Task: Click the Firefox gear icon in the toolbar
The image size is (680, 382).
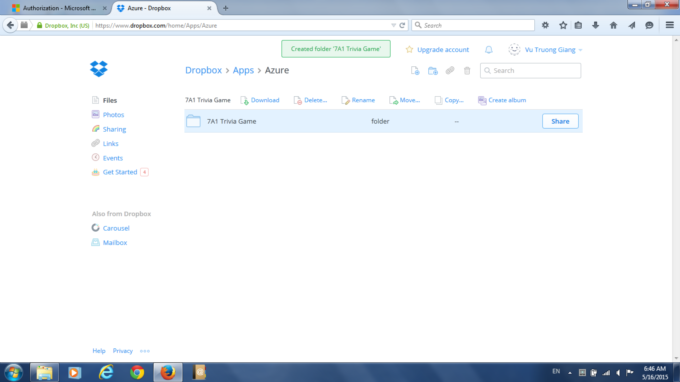Action: coord(545,25)
